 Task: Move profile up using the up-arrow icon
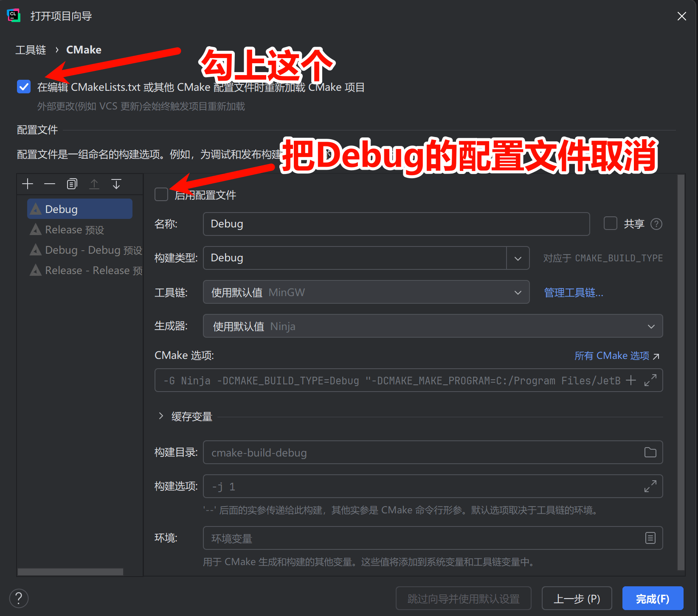pyautogui.click(x=94, y=184)
